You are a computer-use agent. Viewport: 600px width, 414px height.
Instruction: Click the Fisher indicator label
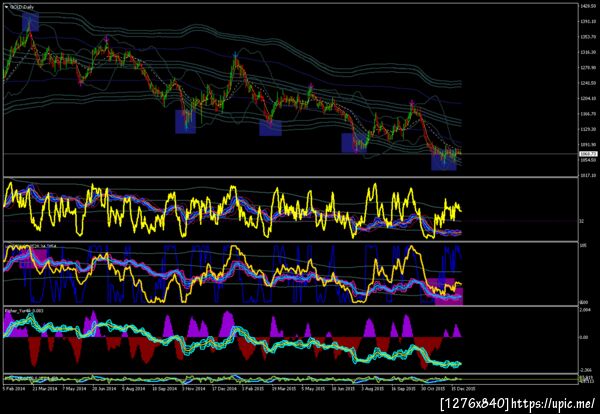pyautogui.click(x=24, y=311)
